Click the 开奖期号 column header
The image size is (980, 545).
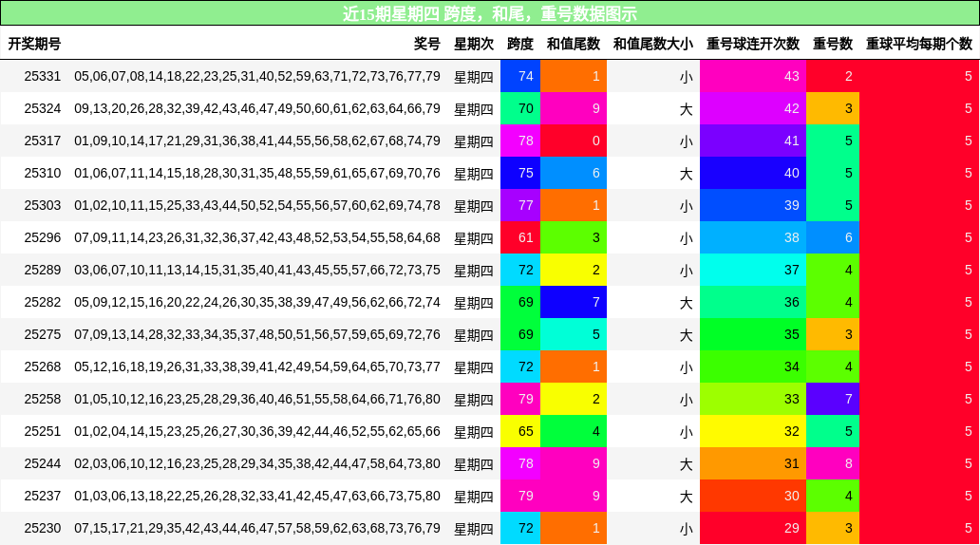(34, 44)
